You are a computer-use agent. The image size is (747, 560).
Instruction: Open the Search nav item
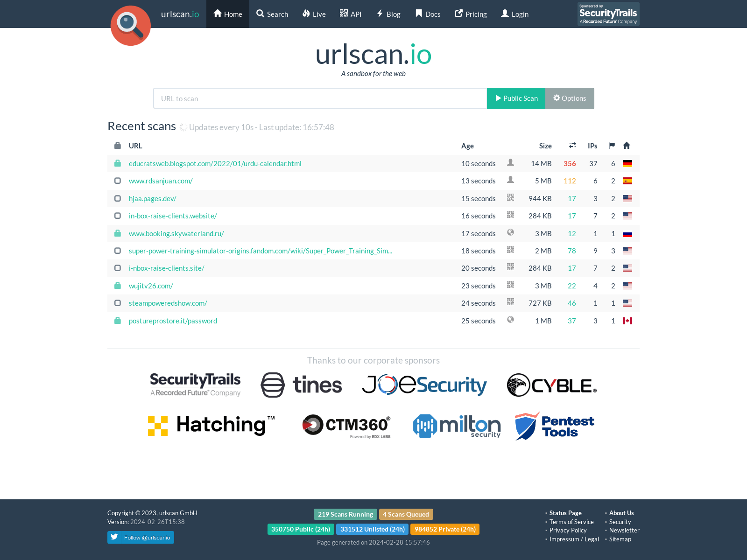[x=272, y=14]
